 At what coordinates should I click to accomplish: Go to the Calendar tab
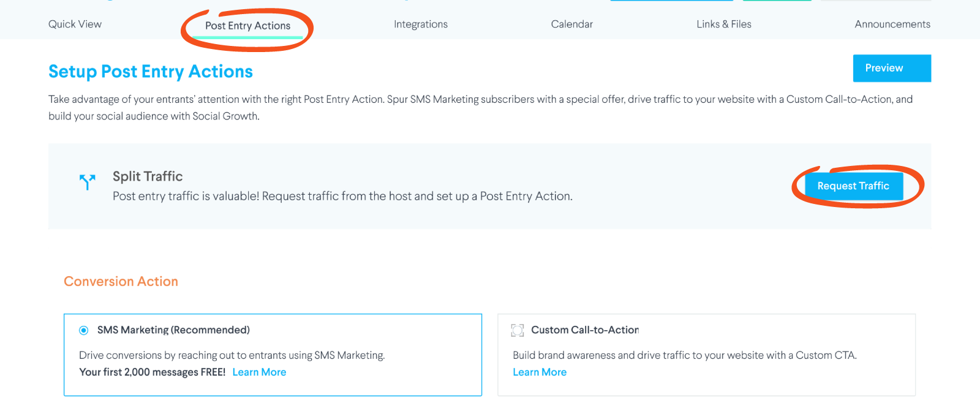[x=572, y=24]
